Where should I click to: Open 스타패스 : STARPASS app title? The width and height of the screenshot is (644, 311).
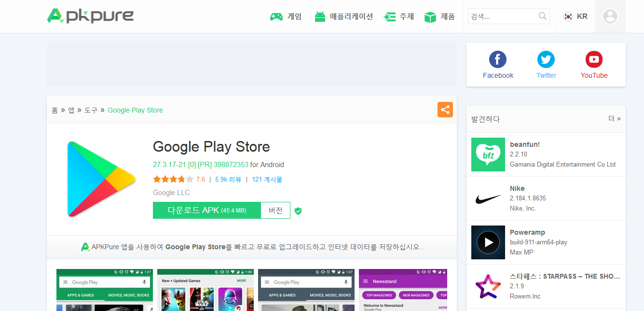click(x=565, y=276)
